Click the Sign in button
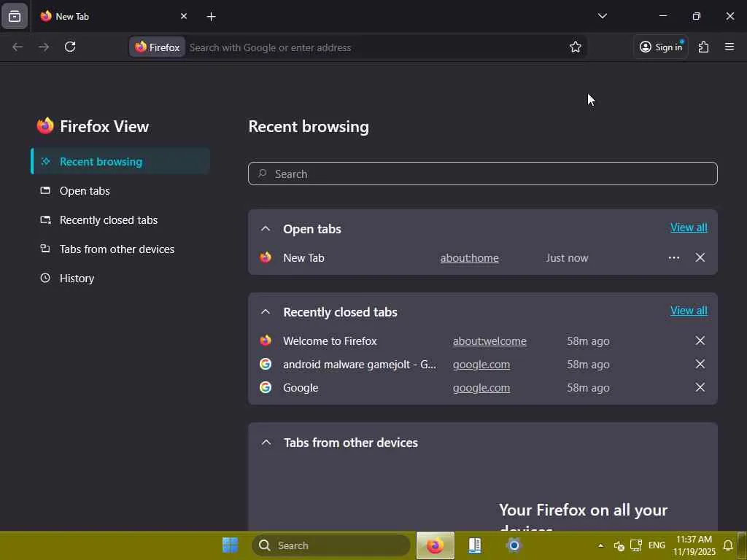747x560 pixels. (x=661, y=47)
